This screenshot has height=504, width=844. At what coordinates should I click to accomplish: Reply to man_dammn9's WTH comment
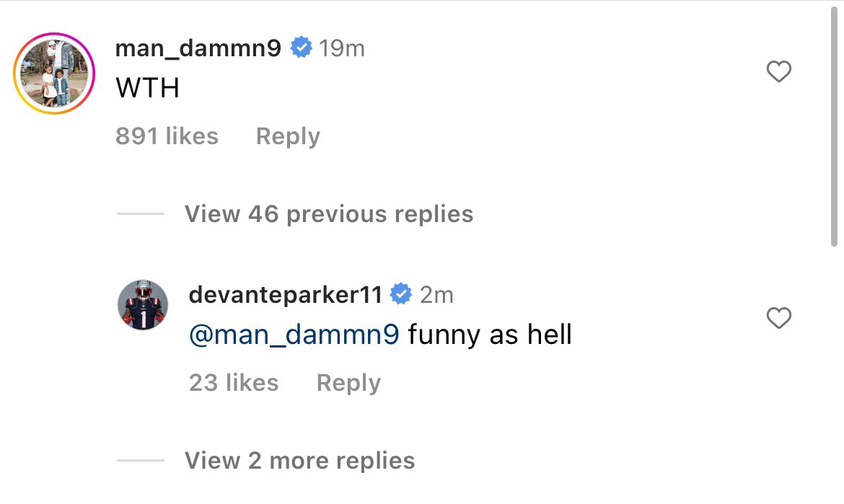pyautogui.click(x=288, y=136)
